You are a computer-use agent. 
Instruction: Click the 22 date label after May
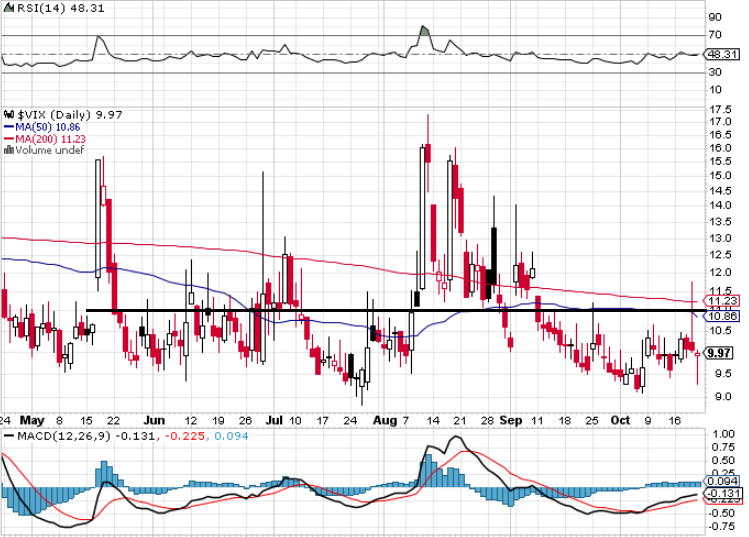click(113, 421)
